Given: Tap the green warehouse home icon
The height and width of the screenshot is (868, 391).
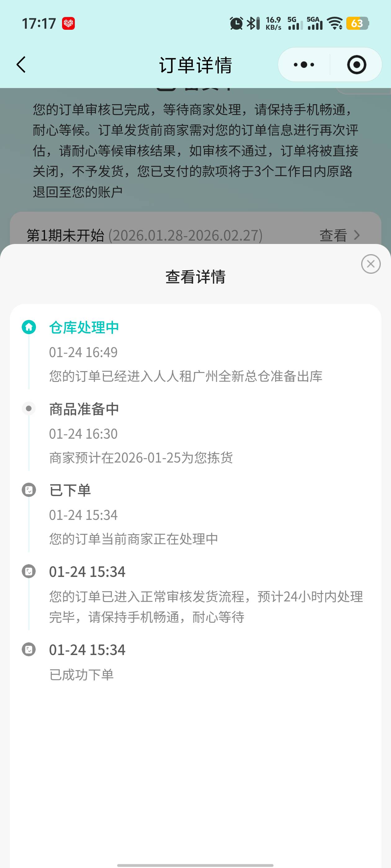Looking at the screenshot, I should point(29,327).
